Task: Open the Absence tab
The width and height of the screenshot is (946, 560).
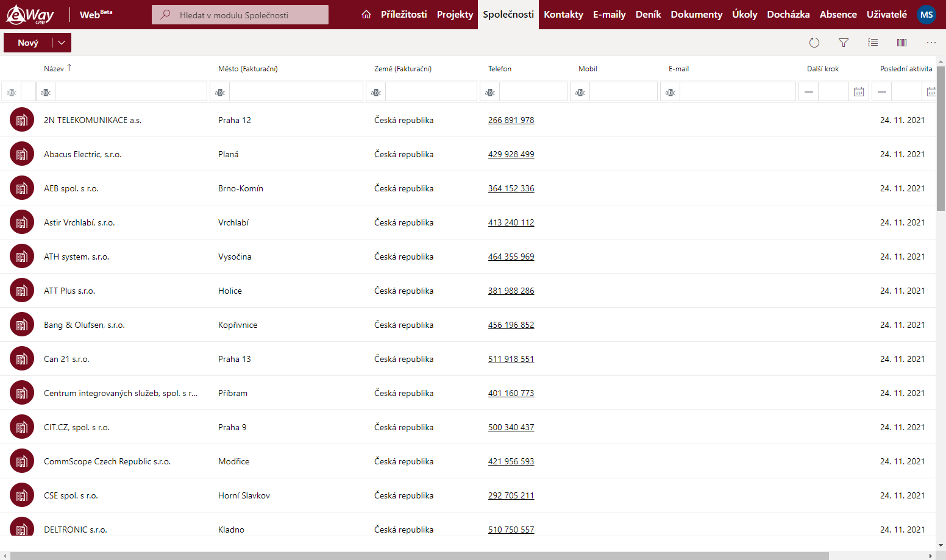Action: pyautogui.click(x=838, y=15)
